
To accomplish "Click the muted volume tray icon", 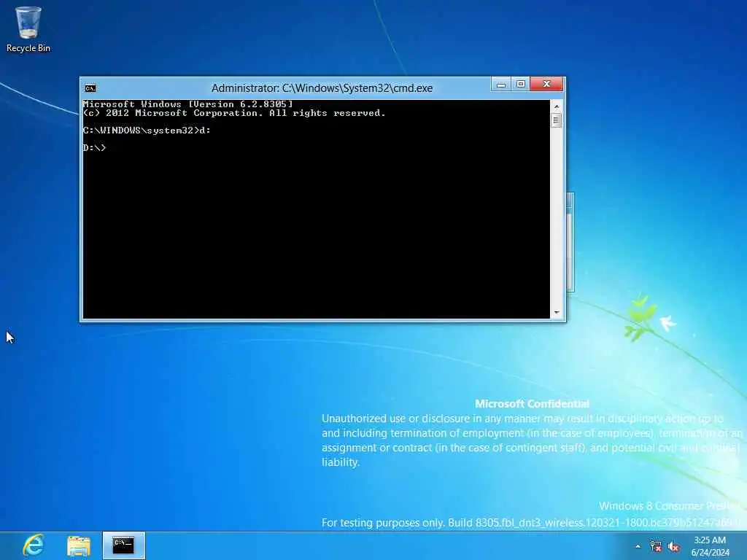I will (673, 546).
